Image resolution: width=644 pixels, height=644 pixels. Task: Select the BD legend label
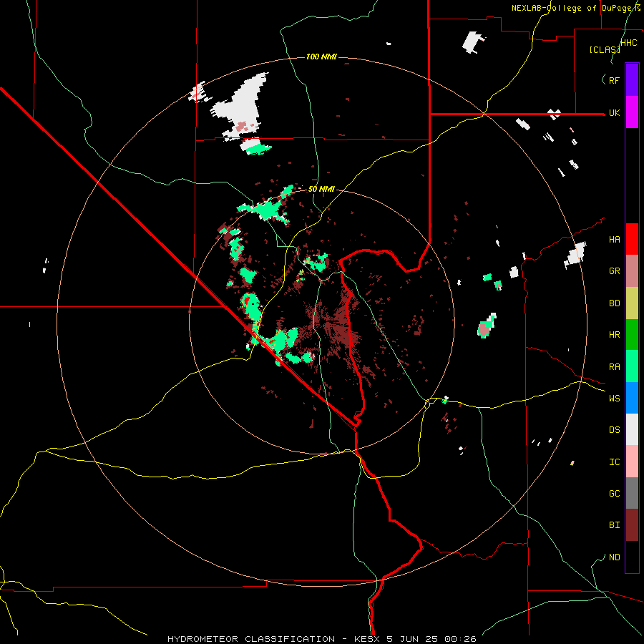pos(614,303)
